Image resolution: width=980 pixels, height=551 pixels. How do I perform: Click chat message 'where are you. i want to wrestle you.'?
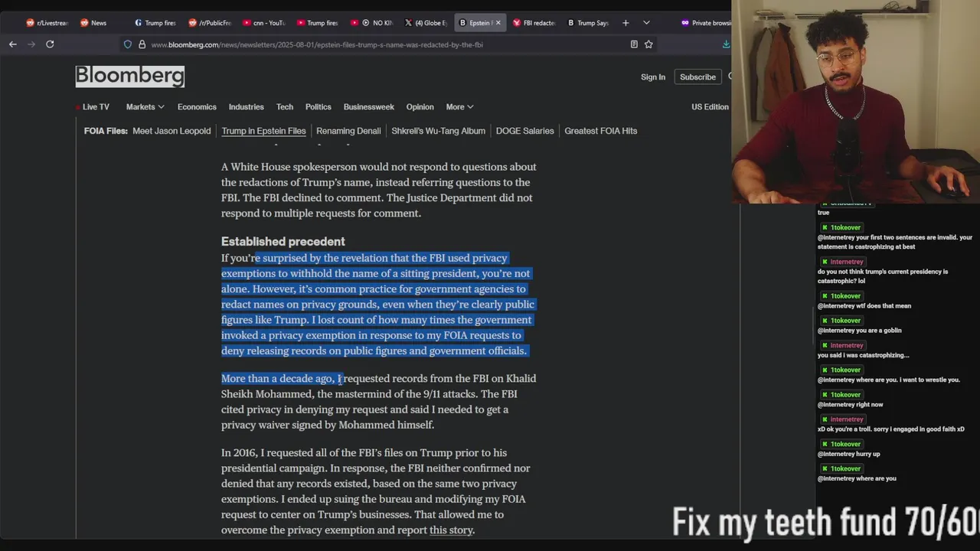pos(888,380)
